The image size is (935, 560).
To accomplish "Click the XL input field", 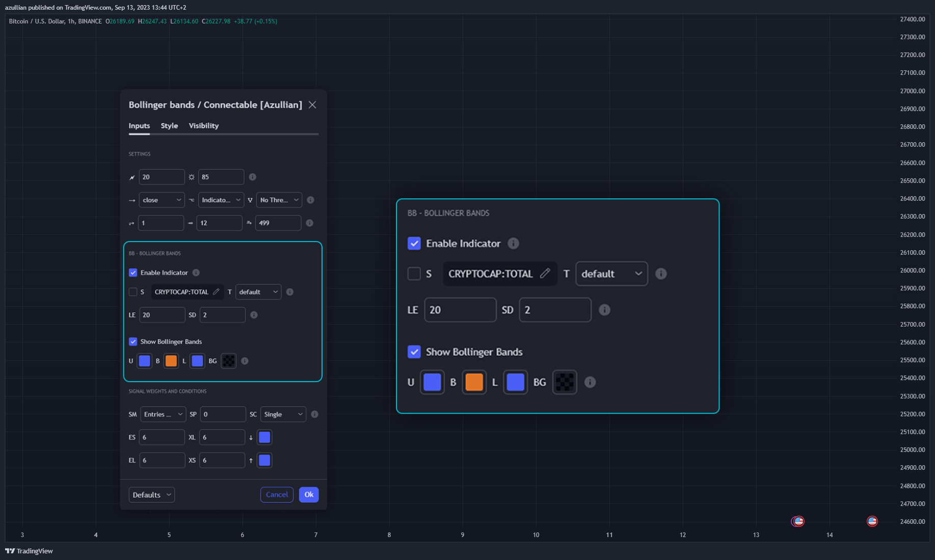I will point(222,437).
